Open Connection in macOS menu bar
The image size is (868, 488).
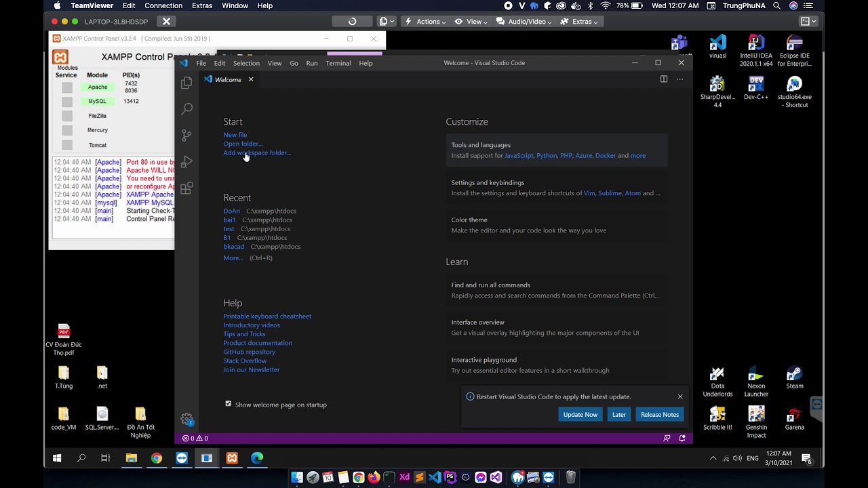(x=163, y=5)
